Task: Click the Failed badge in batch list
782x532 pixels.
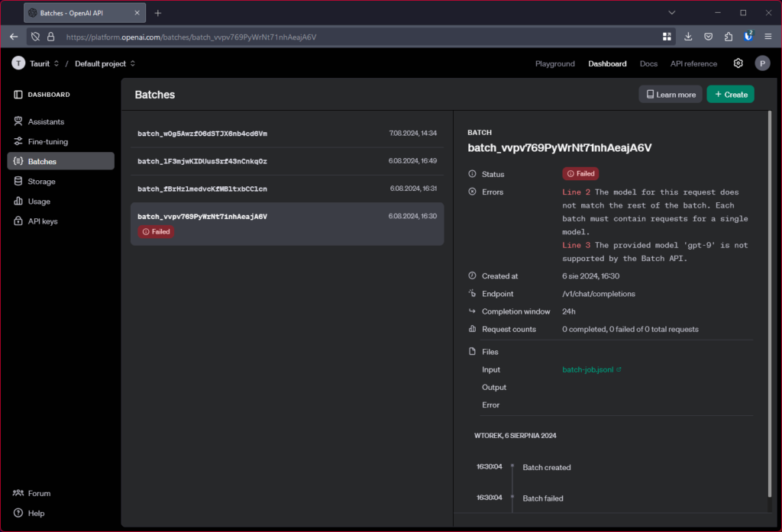Action: click(x=156, y=231)
